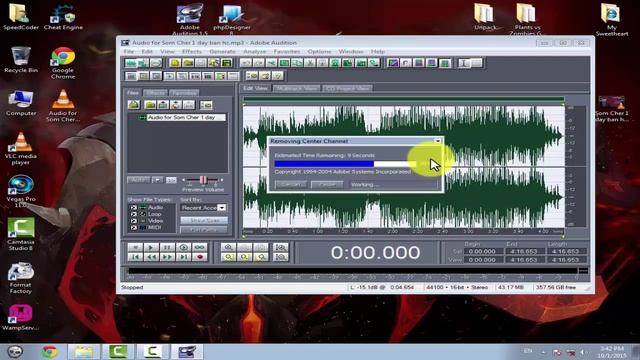Click Pause in Removing Center Channel dialog
The image size is (640, 360).
(327, 184)
